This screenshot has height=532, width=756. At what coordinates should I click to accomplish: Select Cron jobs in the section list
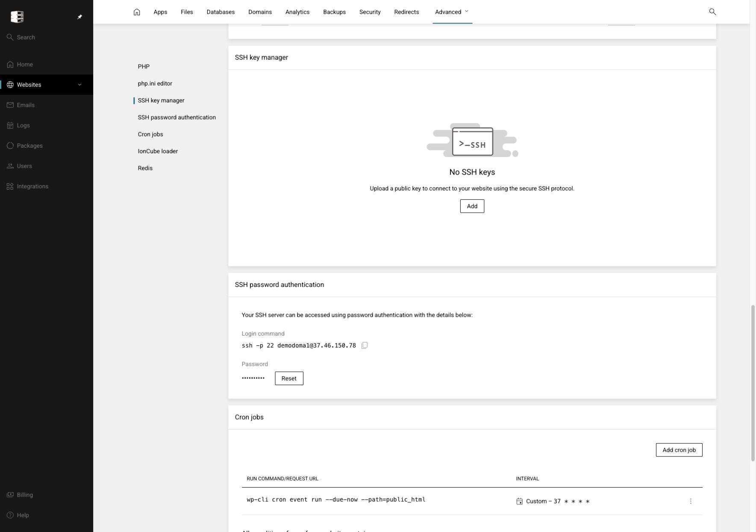pos(150,134)
